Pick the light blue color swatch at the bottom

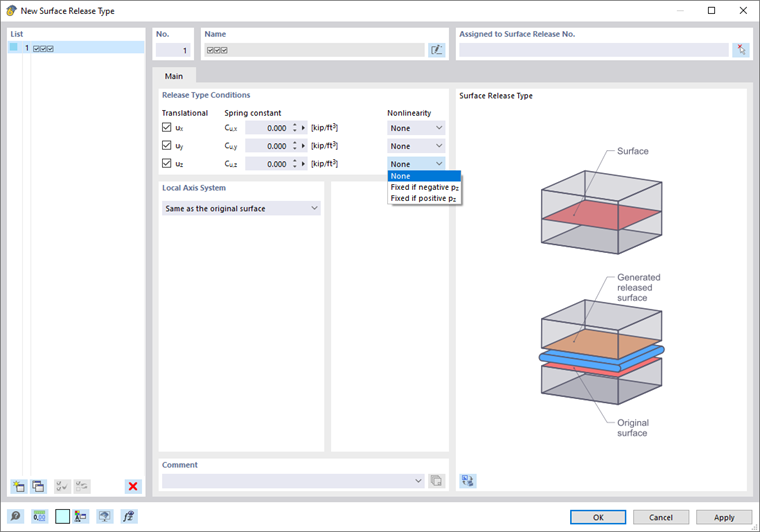(63, 516)
